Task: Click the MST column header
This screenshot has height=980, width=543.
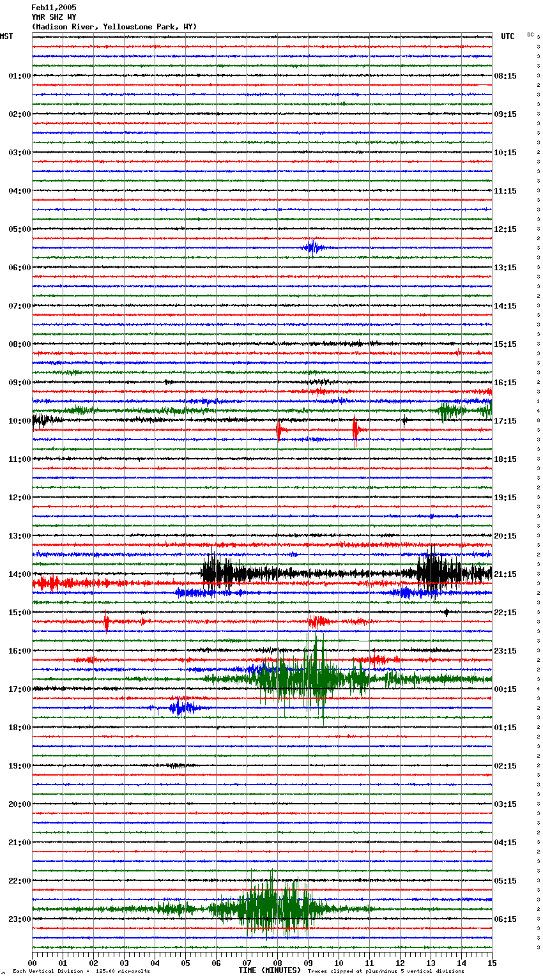Action: [6, 36]
